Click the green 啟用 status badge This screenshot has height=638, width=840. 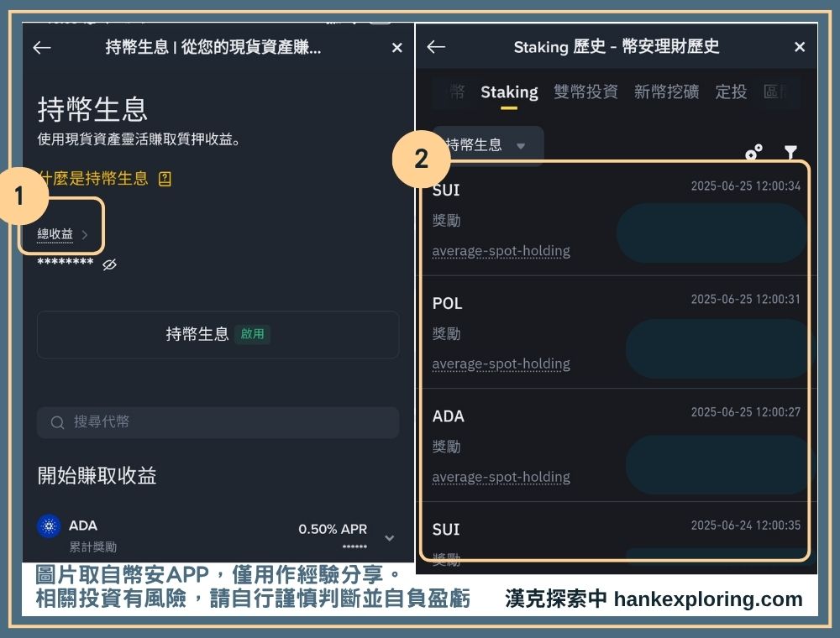pyautogui.click(x=252, y=334)
